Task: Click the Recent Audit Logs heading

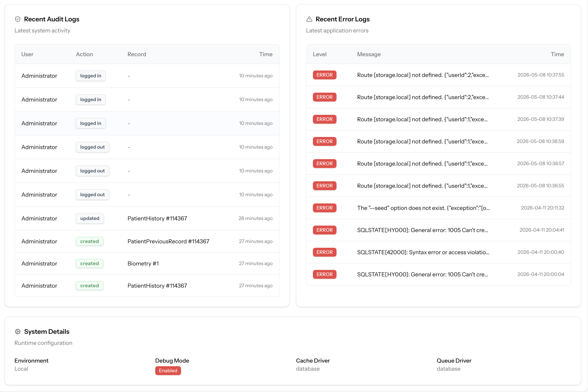Action: pyautogui.click(x=52, y=19)
